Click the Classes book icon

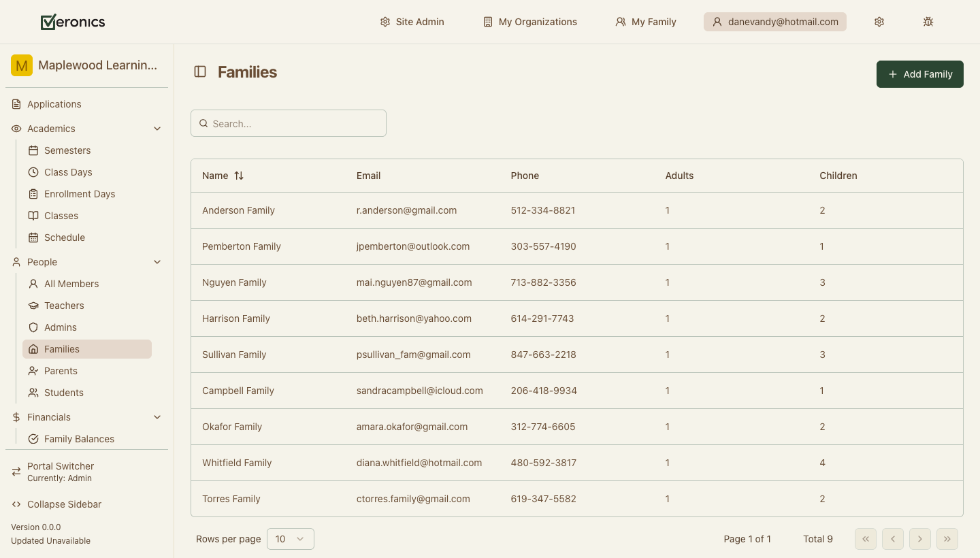33,216
